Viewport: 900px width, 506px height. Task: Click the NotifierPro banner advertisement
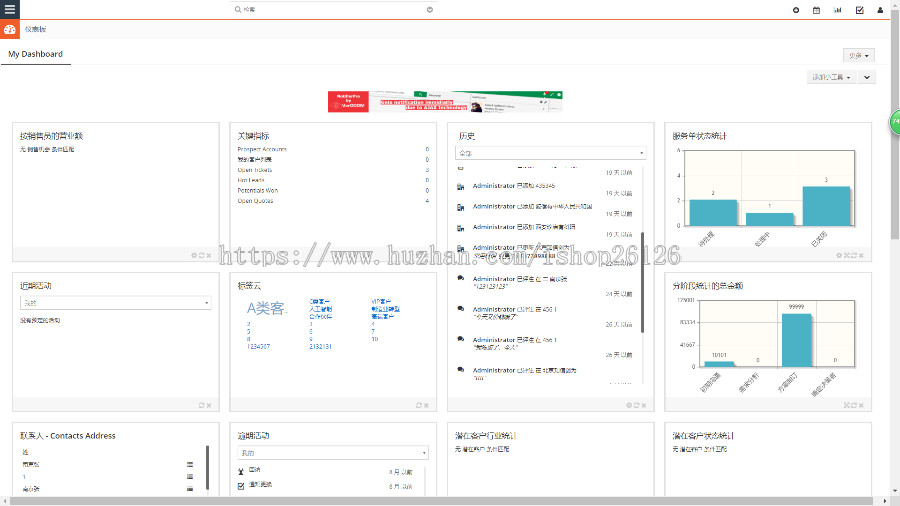coord(445,102)
